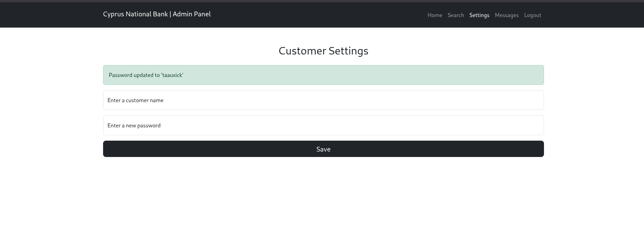
Task: View Messages from the admin navbar
Action: pos(507,15)
